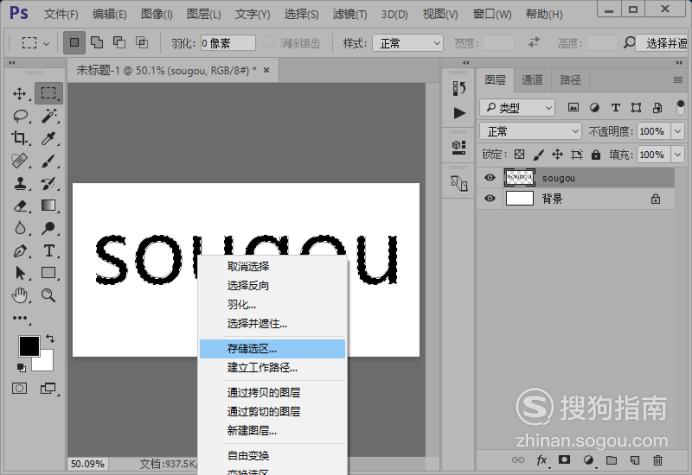This screenshot has height=475, width=692.
Task: Choose Subtract from Selection mode
Action: tap(119, 43)
